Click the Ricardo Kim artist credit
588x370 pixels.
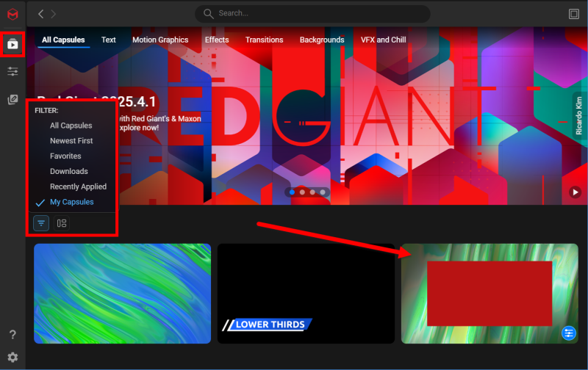(x=578, y=116)
